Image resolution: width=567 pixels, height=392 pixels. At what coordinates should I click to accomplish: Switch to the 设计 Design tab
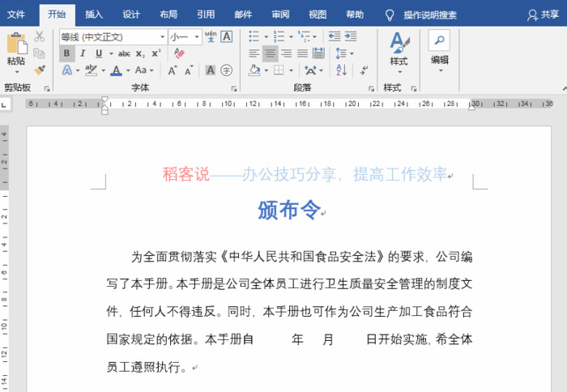coord(131,15)
